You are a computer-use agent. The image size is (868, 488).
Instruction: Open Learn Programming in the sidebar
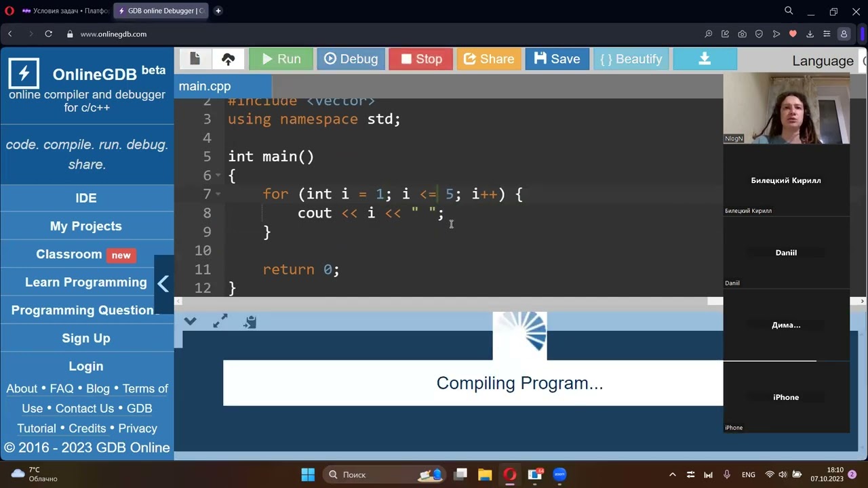click(x=86, y=283)
